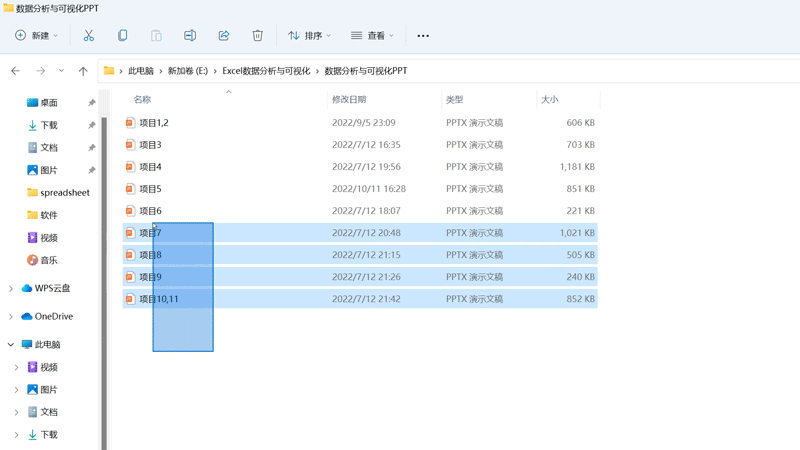Screen dimensions: 800x450
Task: Select the file 项目6
Action: pos(360,211)
